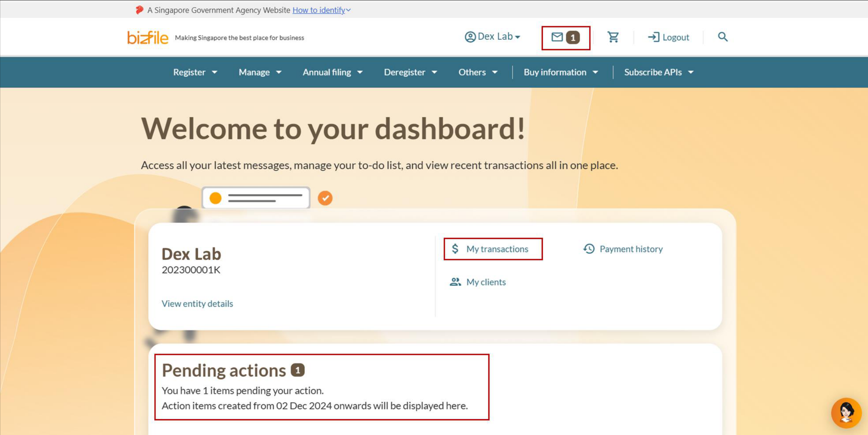The image size is (868, 435).
Task: Click the unread message count badge
Action: tap(573, 37)
